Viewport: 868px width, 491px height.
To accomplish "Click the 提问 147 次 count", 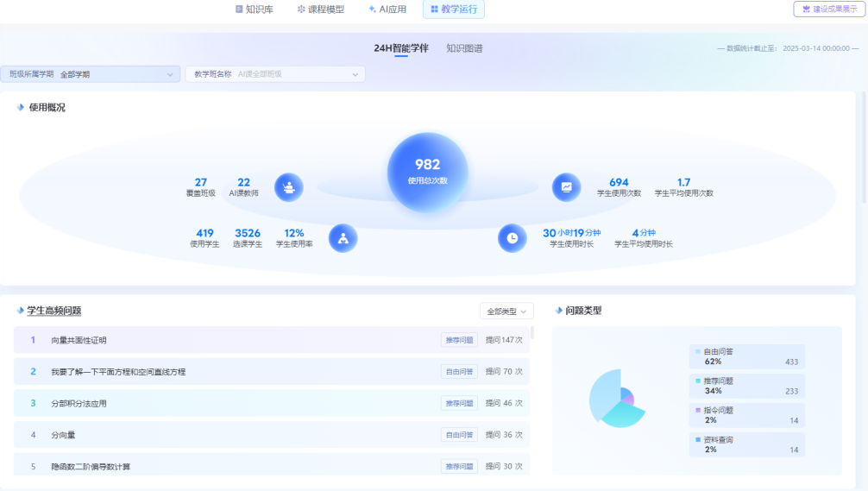I will tap(504, 340).
